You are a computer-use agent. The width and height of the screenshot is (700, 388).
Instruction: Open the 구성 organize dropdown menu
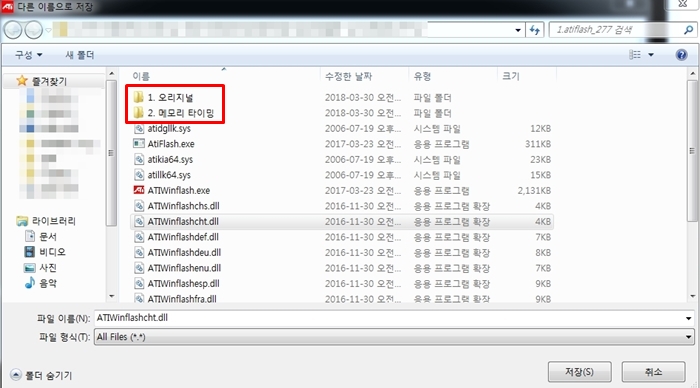pos(29,54)
